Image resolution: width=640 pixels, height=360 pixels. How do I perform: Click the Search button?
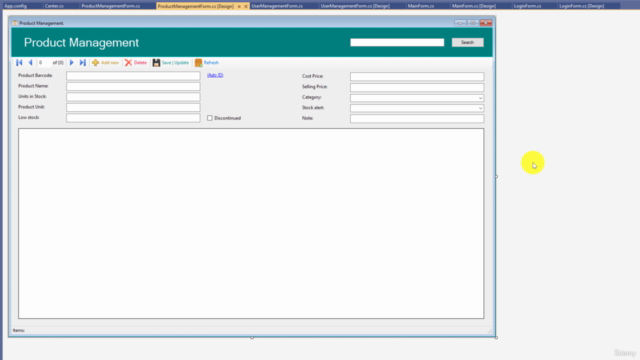click(467, 42)
